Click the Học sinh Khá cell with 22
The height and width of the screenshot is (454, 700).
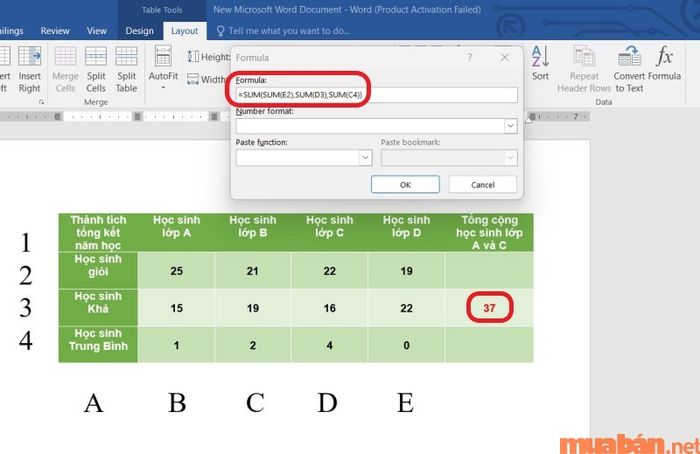406,308
